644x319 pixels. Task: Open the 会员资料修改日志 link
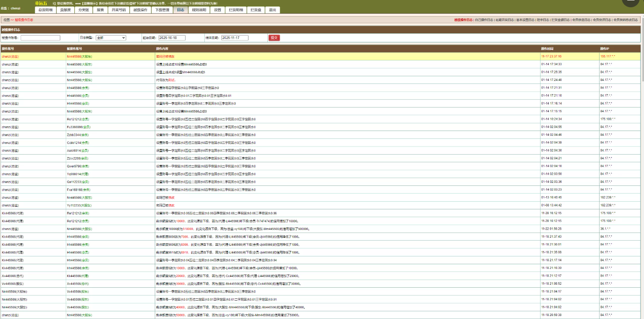627,20
